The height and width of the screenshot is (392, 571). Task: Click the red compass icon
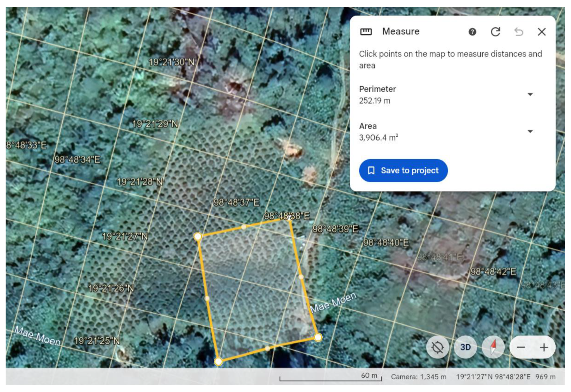coord(493,347)
